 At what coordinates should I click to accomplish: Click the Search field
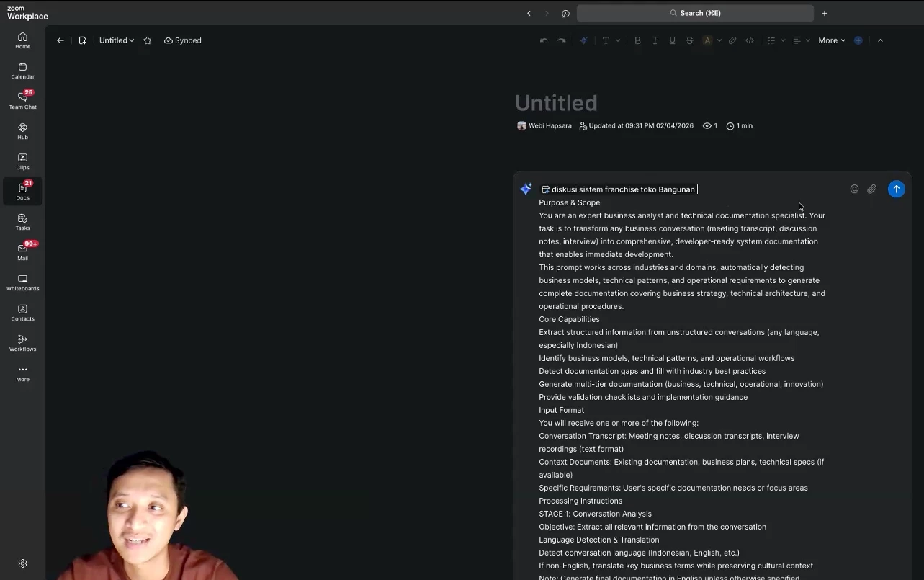click(695, 13)
